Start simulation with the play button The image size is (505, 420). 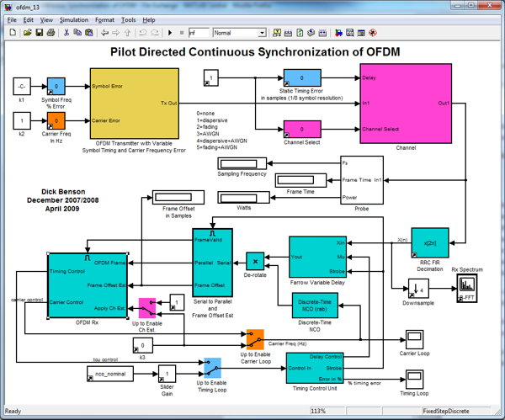pos(170,33)
